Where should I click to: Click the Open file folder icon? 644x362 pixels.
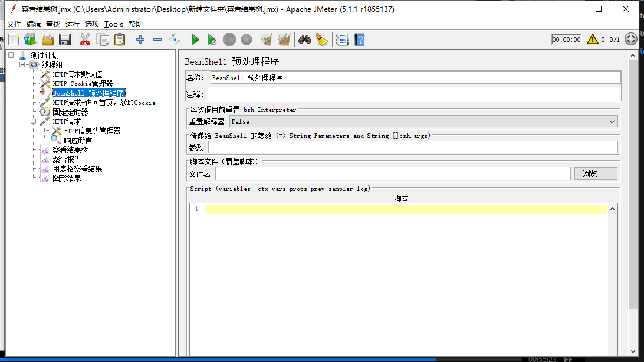tap(48, 40)
